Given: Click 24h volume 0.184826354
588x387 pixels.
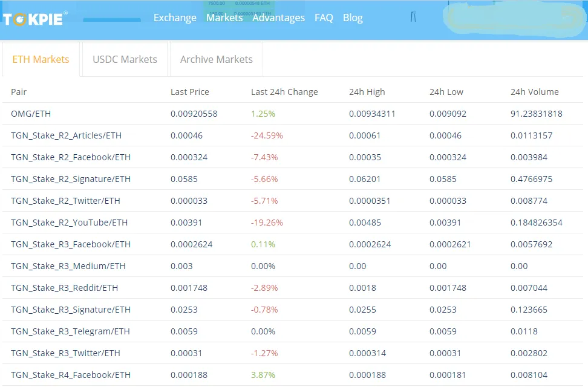Looking at the screenshot, I should (x=536, y=223).
